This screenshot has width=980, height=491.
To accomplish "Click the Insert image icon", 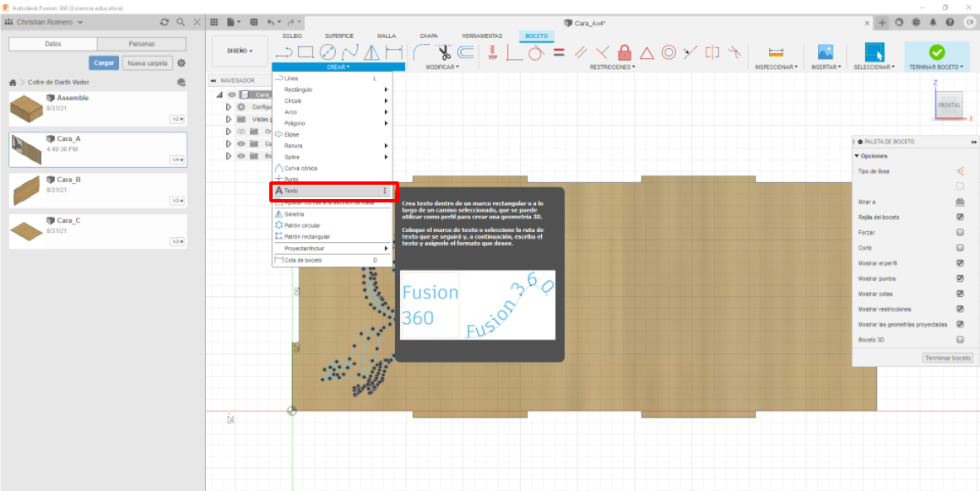I will 826,52.
